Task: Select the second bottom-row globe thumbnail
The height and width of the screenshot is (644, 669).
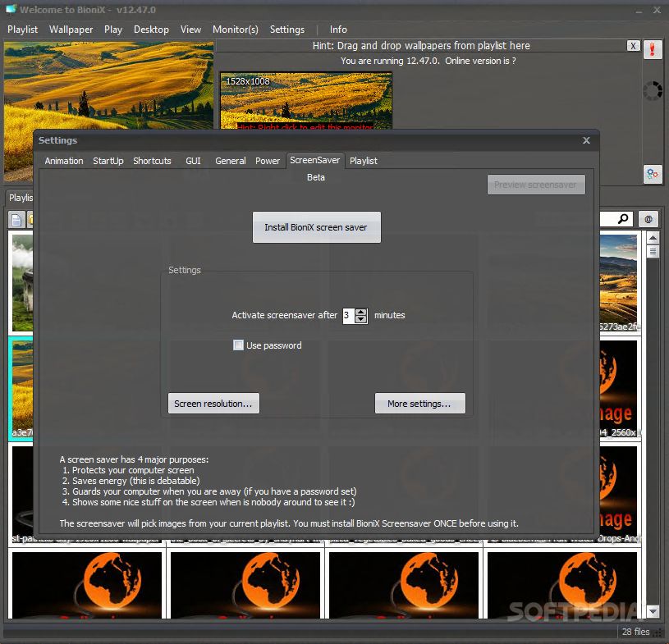Action: pos(245,585)
